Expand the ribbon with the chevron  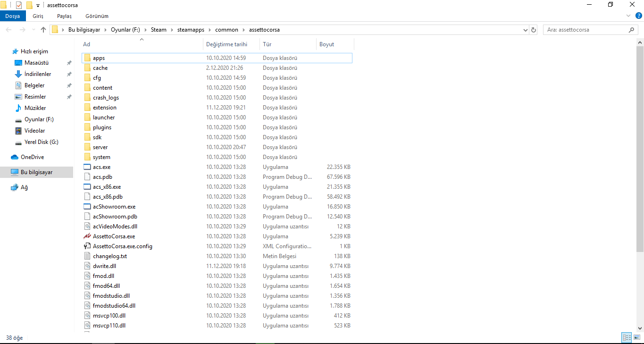pyautogui.click(x=628, y=16)
